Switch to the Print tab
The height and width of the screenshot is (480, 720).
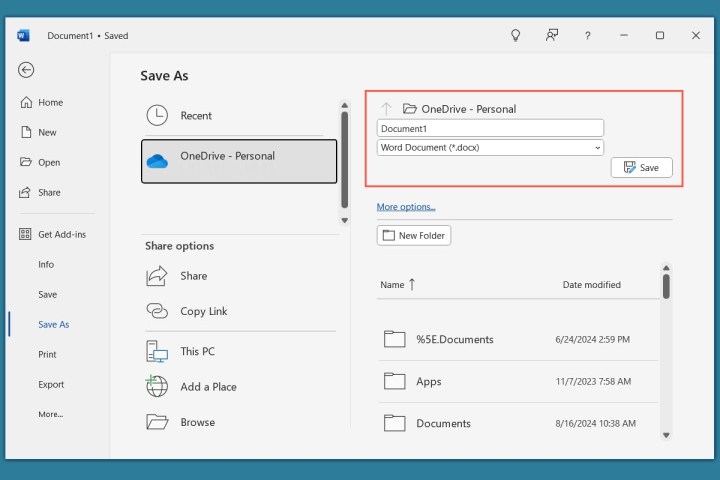(x=47, y=354)
